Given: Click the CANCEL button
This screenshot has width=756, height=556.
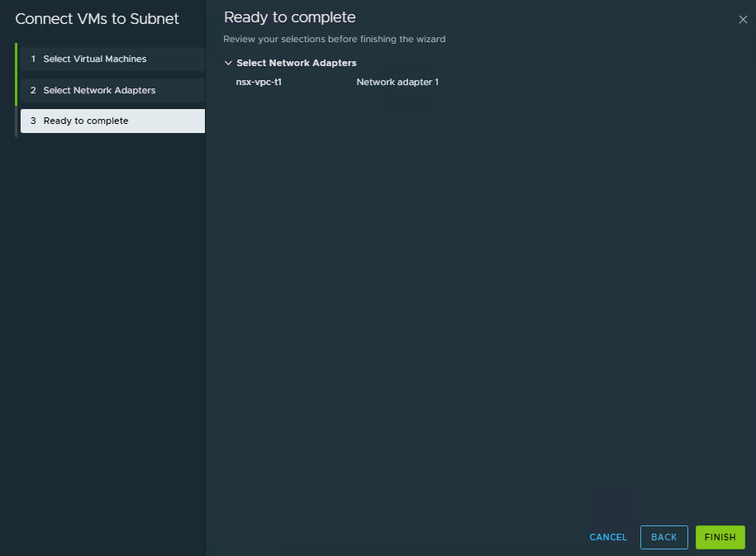Looking at the screenshot, I should click(x=608, y=537).
